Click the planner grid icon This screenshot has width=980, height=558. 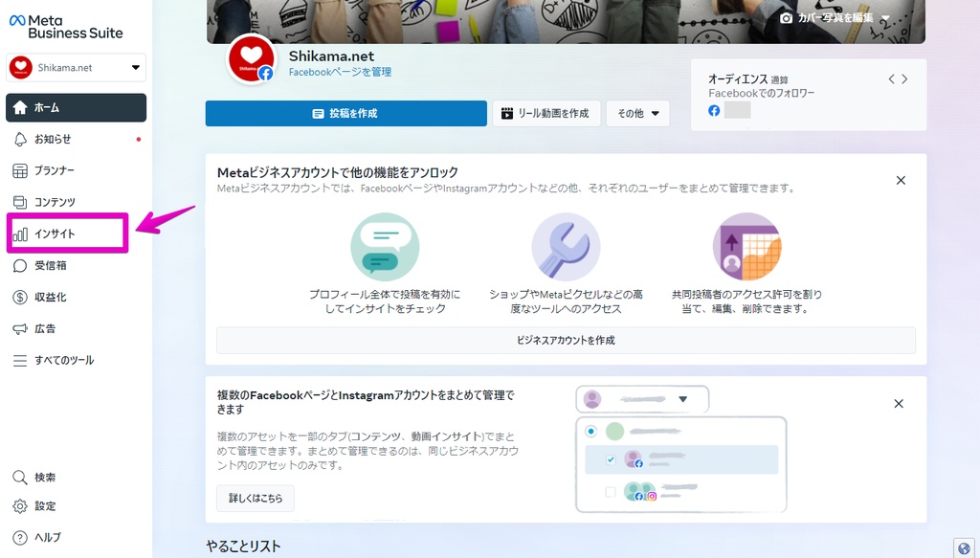[20, 170]
